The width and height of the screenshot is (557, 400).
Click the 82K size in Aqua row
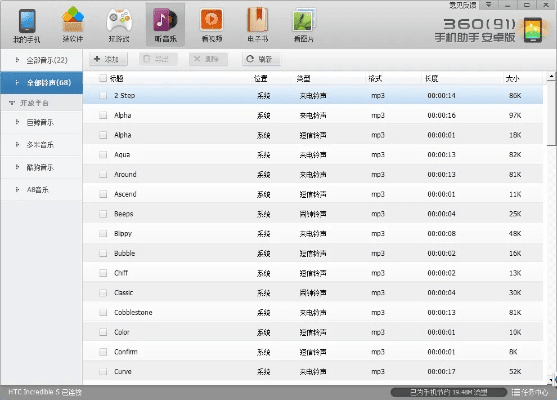point(515,155)
